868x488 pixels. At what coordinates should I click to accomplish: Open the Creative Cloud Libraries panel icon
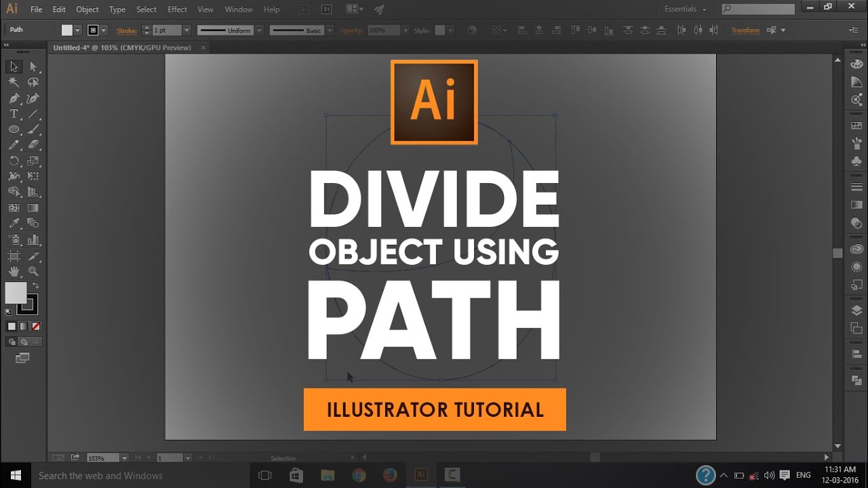coord(856,249)
